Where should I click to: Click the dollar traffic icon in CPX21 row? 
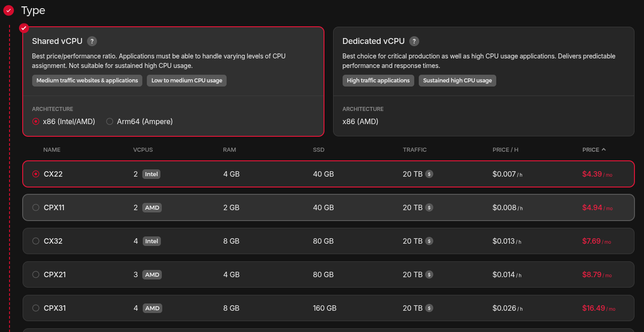tap(429, 274)
